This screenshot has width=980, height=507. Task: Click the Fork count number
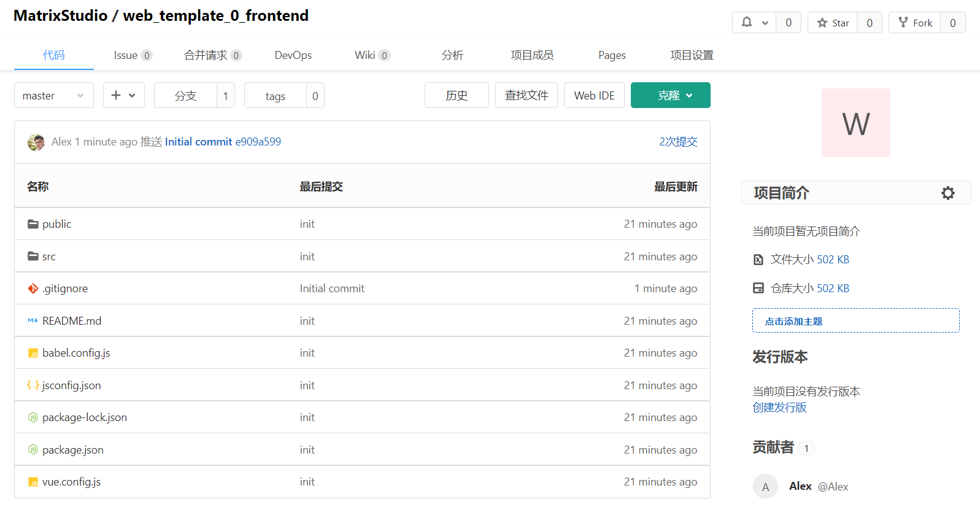(953, 23)
